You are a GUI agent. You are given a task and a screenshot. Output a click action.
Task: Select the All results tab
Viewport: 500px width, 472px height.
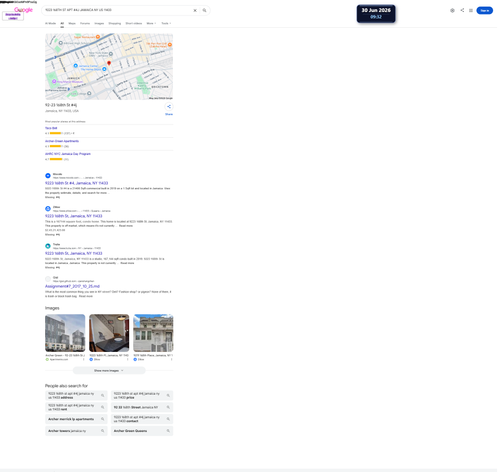[x=62, y=24]
